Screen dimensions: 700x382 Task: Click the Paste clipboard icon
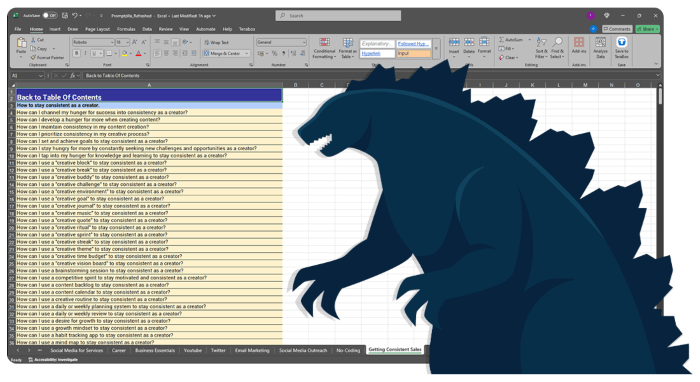21,43
